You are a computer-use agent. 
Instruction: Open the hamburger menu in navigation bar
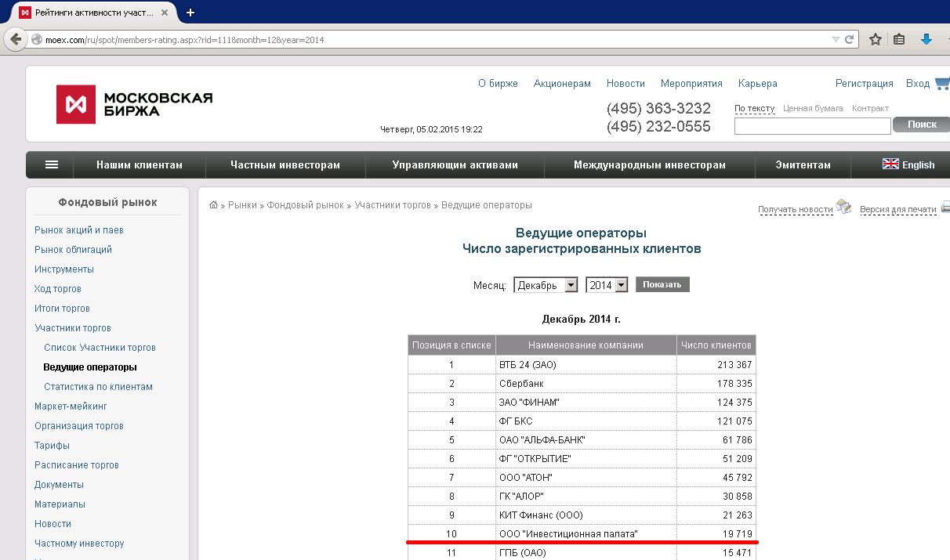click(52, 164)
